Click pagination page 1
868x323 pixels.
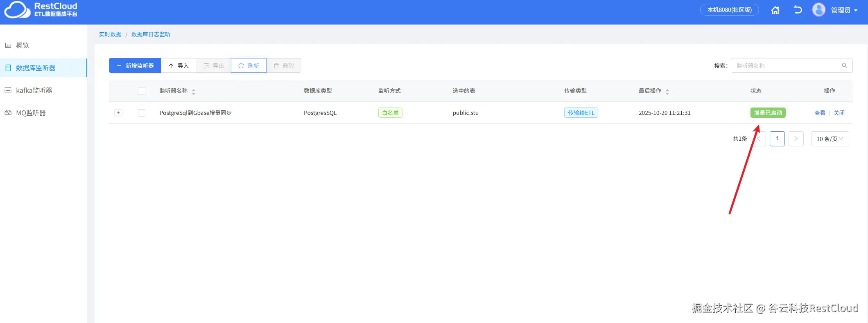pos(777,139)
